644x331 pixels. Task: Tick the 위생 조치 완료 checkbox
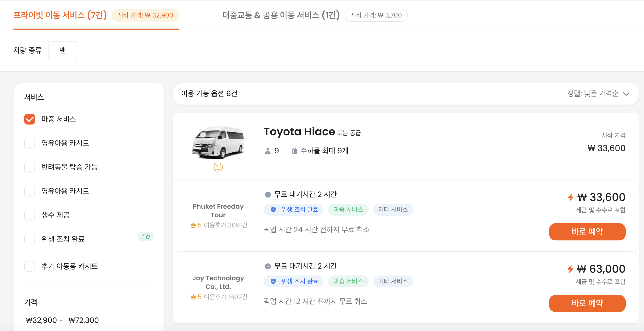[30, 239]
